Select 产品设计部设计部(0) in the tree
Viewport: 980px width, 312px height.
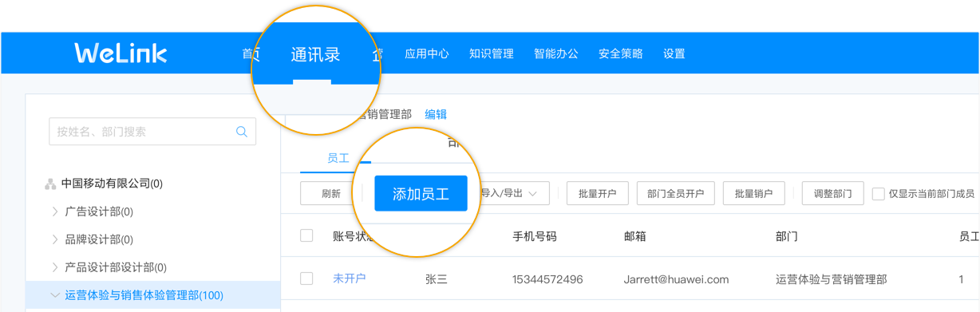[116, 267]
